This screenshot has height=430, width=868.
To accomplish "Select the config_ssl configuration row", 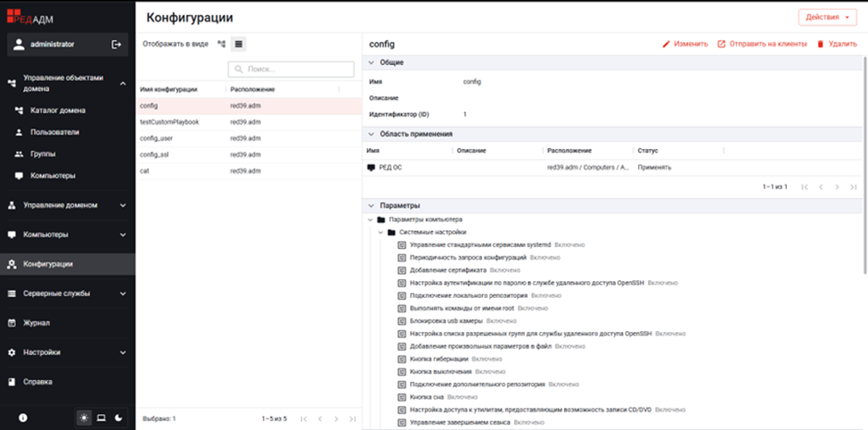I will pyautogui.click(x=249, y=154).
